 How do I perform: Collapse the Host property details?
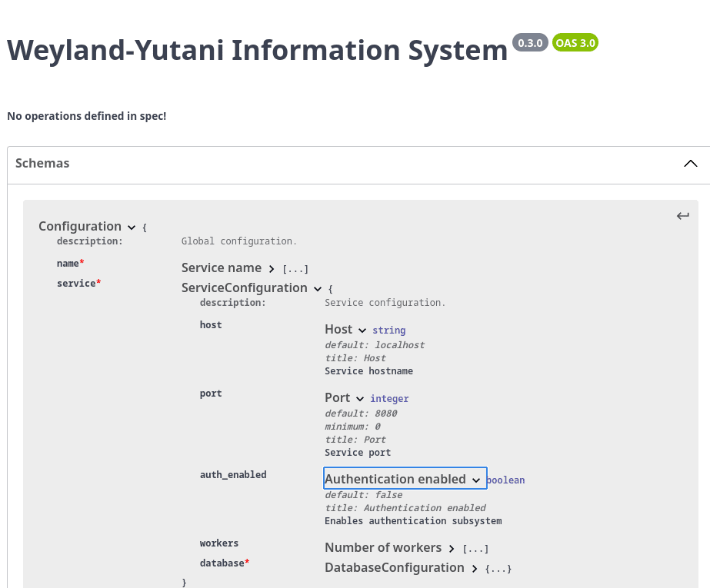pos(362,330)
